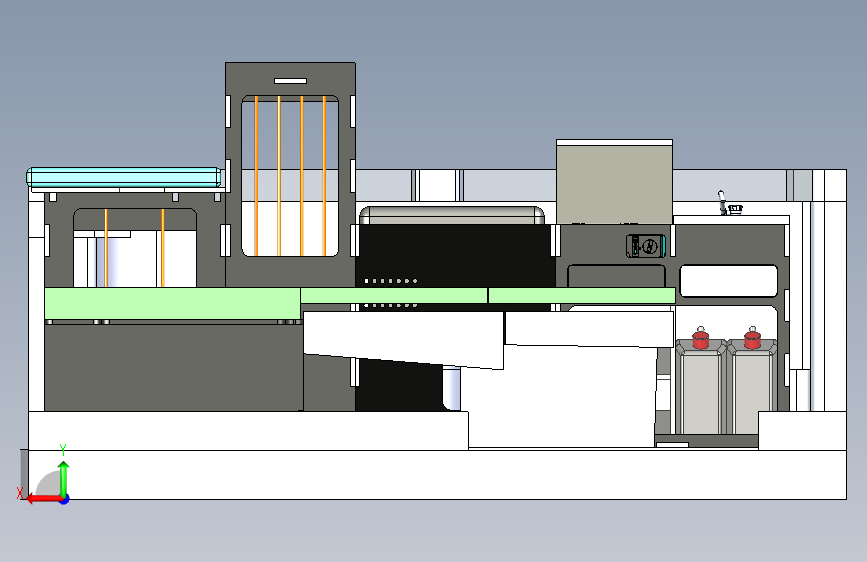Viewport: 867px width, 562px height.
Task: Select the white slot atop the tall cabinet
Action: point(290,81)
